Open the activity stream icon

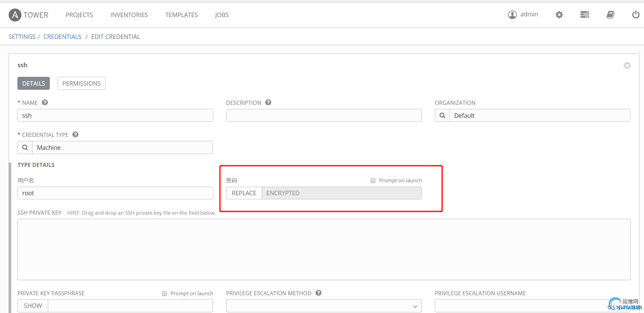tap(585, 14)
